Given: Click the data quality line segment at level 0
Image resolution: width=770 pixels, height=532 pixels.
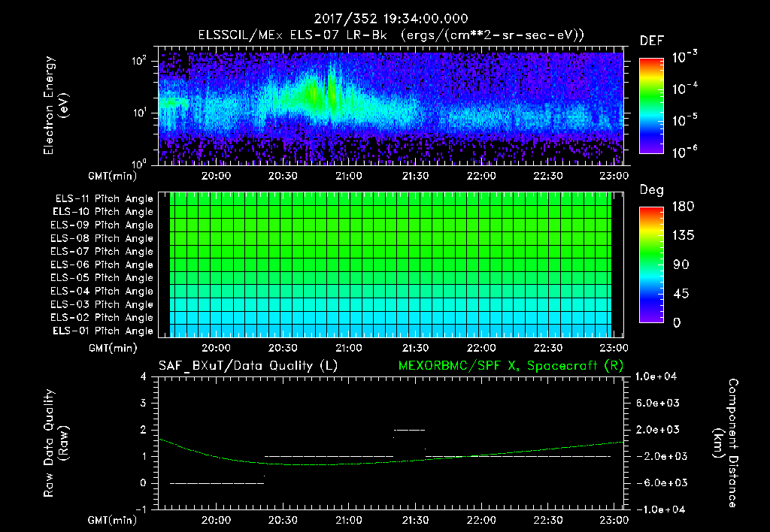Looking at the screenshot, I should 217,483.
